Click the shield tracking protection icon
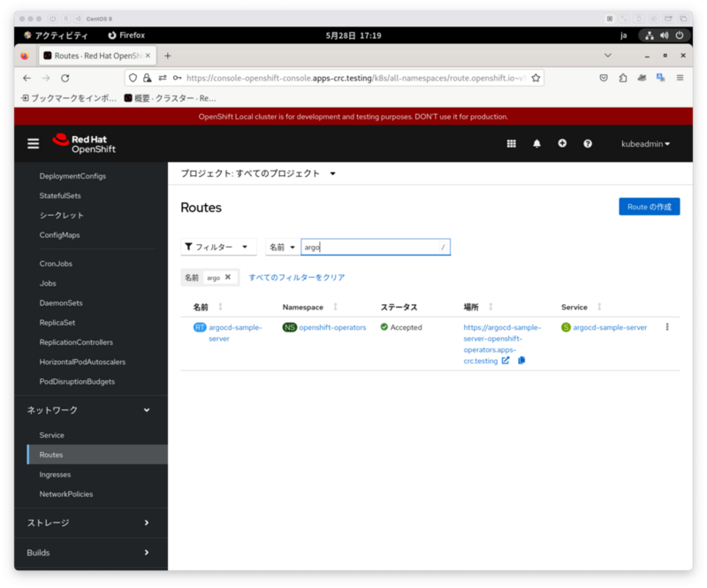The height and width of the screenshot is (588, 707). [x=133, y=78]
